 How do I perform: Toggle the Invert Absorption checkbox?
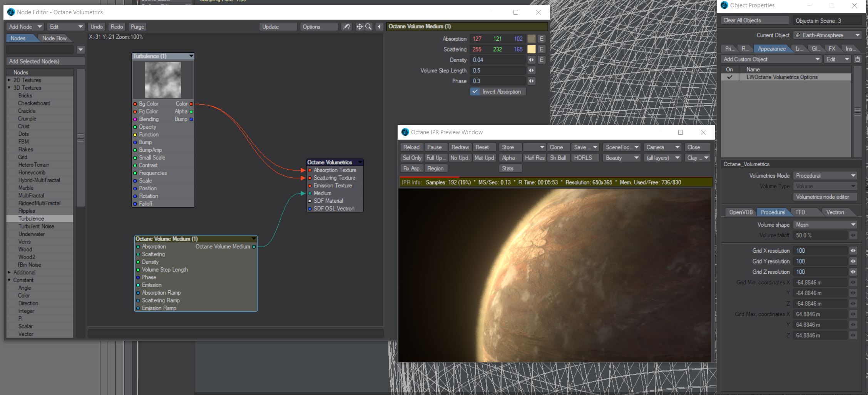pos(475,92)
